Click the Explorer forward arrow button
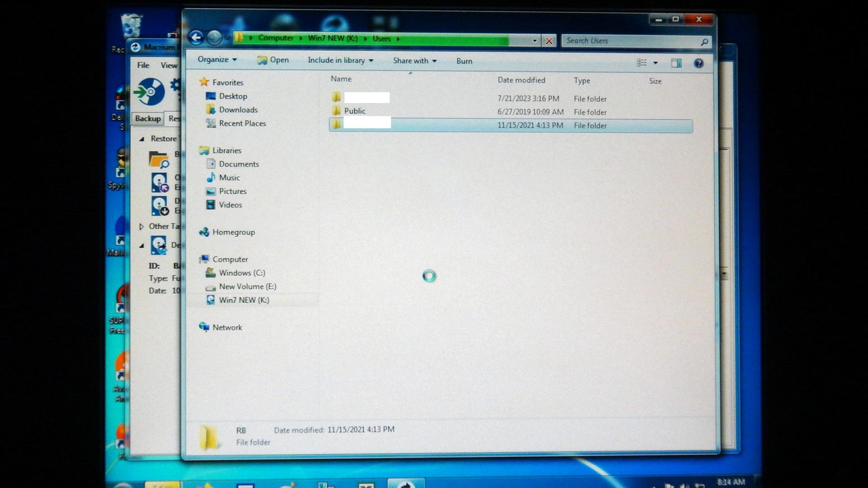Viewport: 868px width, 488px height. pos(214,38)
